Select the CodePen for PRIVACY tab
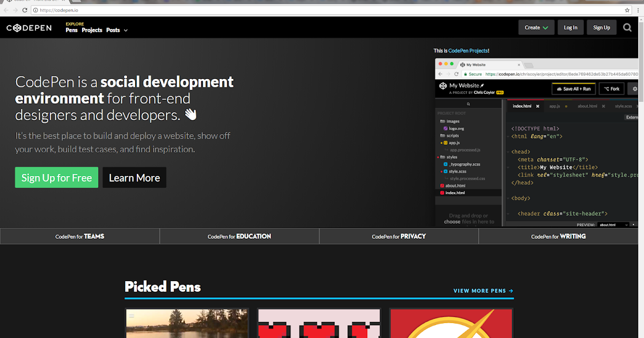The width and height of the screenshot is (644, 338). 399,236
